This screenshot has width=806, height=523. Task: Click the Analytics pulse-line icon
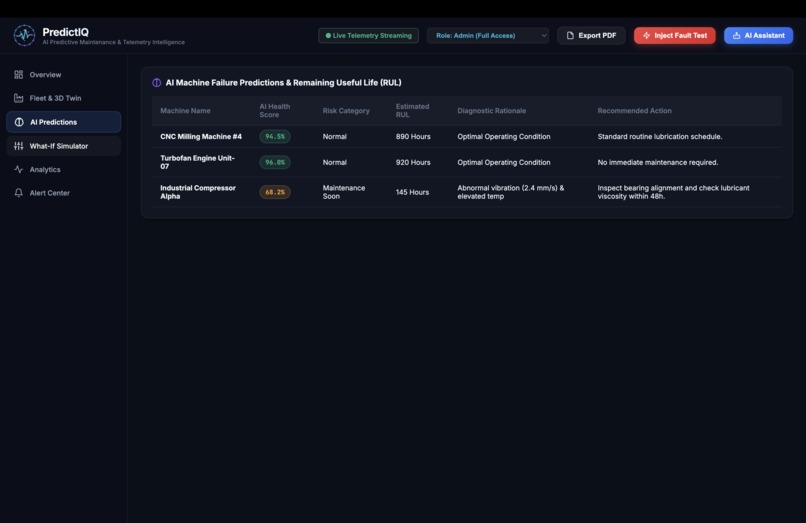[19, 169]
